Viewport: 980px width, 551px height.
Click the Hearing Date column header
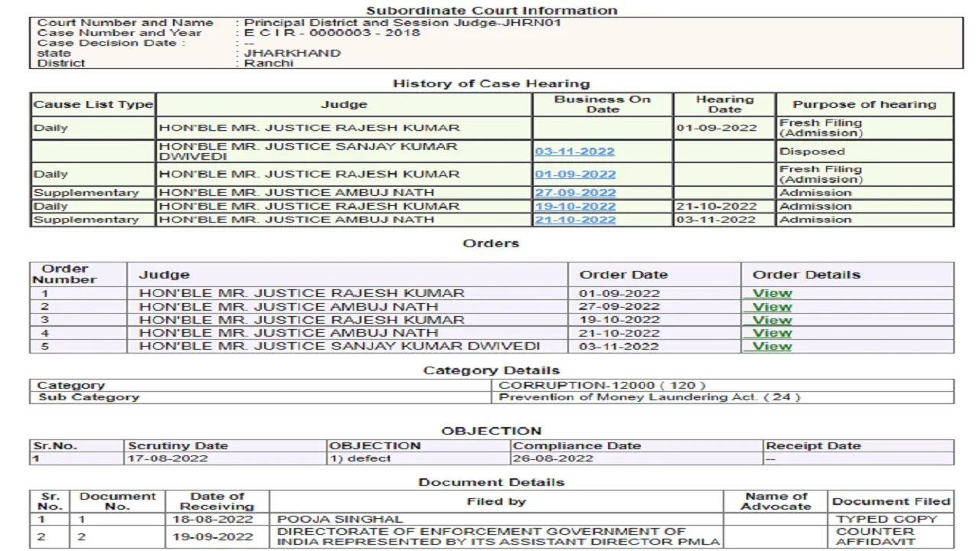point(724,105)
